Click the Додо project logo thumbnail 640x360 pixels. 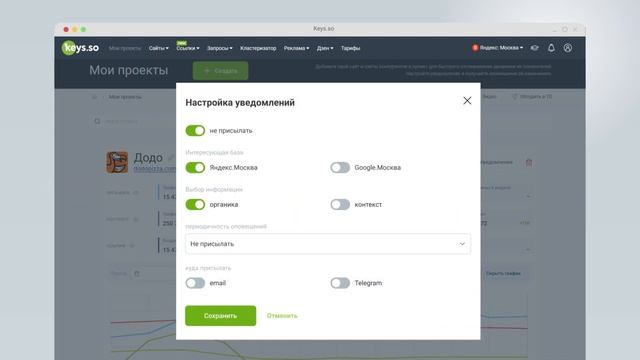point(117,162)
